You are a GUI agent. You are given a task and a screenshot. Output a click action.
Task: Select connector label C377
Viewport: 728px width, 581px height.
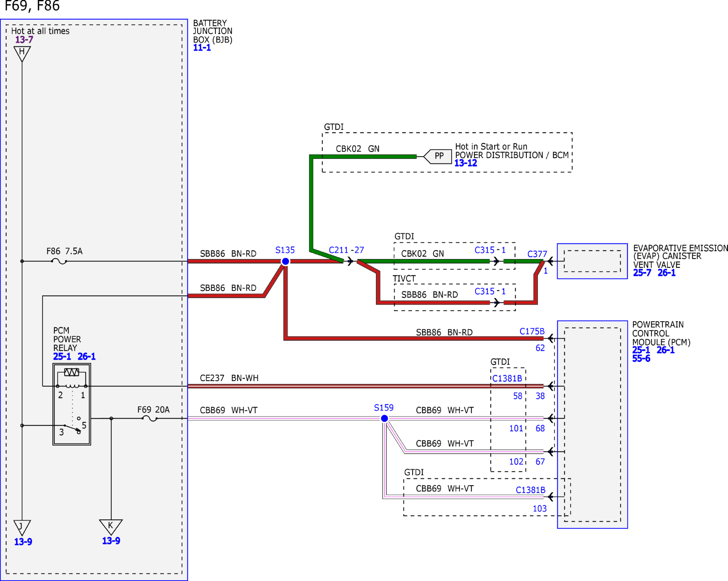pyautogui.click(x=537, y=254)
